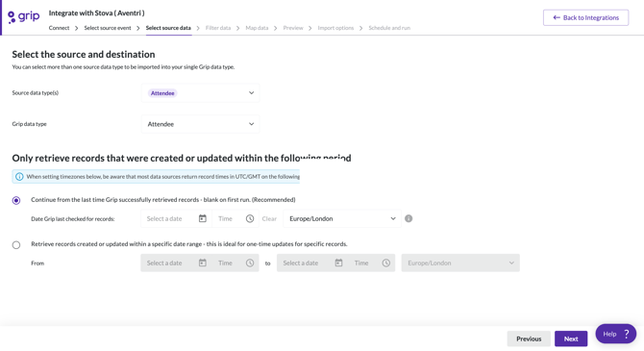Click 'Integrate with Stova ( Aventri )' title

tap(96, 13)
